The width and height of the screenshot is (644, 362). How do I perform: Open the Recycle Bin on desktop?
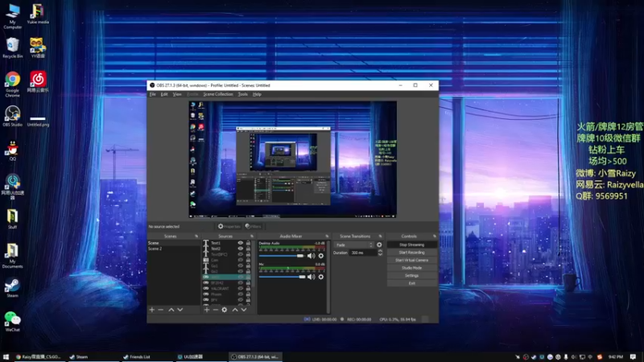12,47
